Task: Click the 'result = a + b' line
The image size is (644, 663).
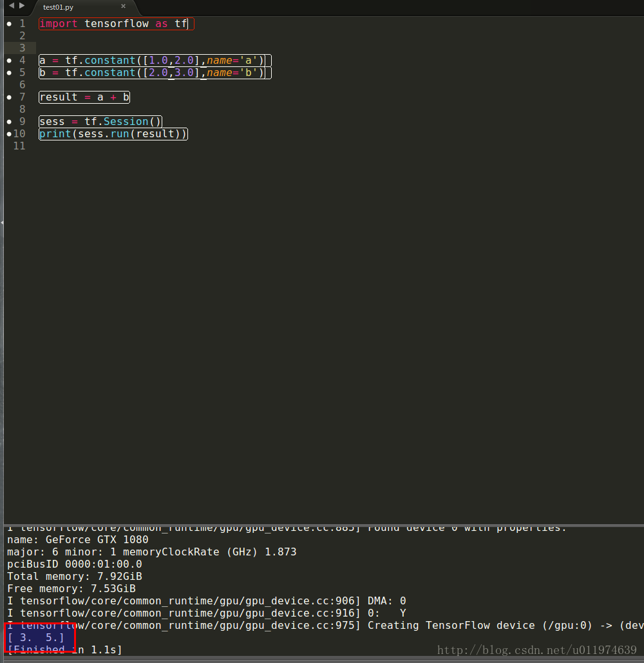Action: [84, 97]
